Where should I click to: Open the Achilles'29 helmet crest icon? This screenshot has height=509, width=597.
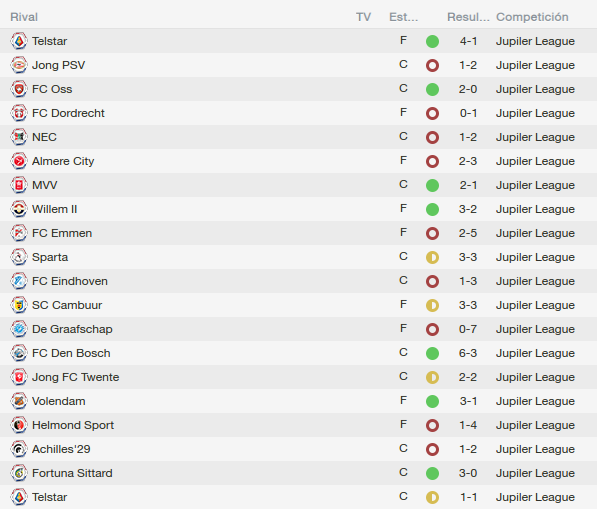point(19,449)
